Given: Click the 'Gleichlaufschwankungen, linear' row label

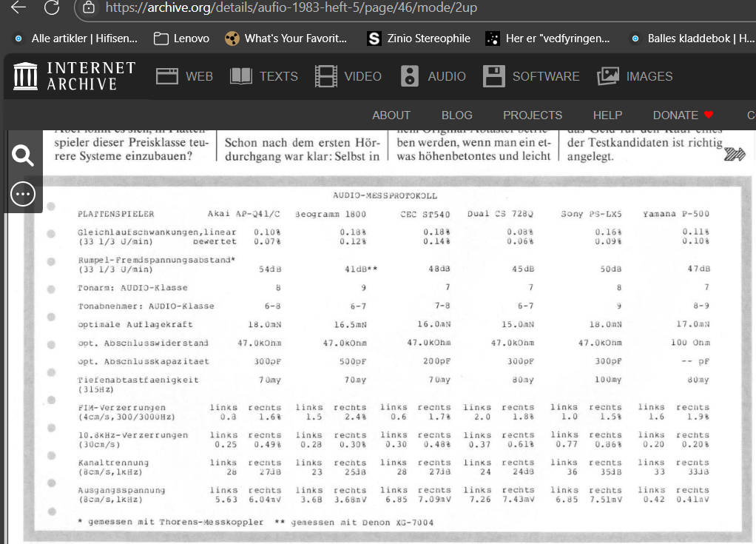Looking at the screenshot, I should (157, 232).
